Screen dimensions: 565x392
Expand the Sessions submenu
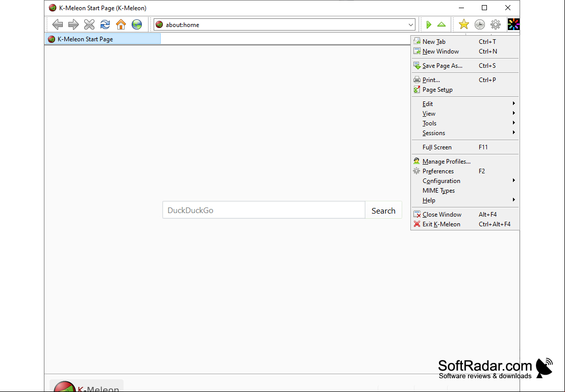(x=465, y=133)
